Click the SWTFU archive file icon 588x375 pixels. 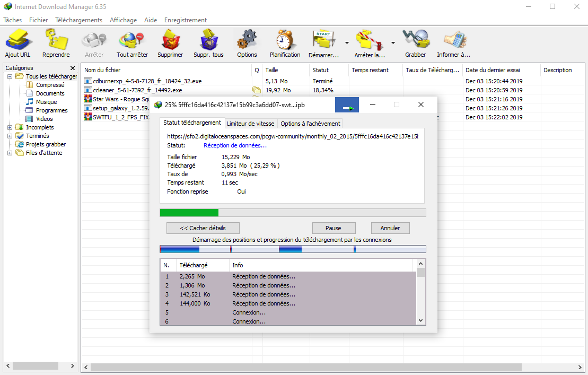(x=88, y=117)
